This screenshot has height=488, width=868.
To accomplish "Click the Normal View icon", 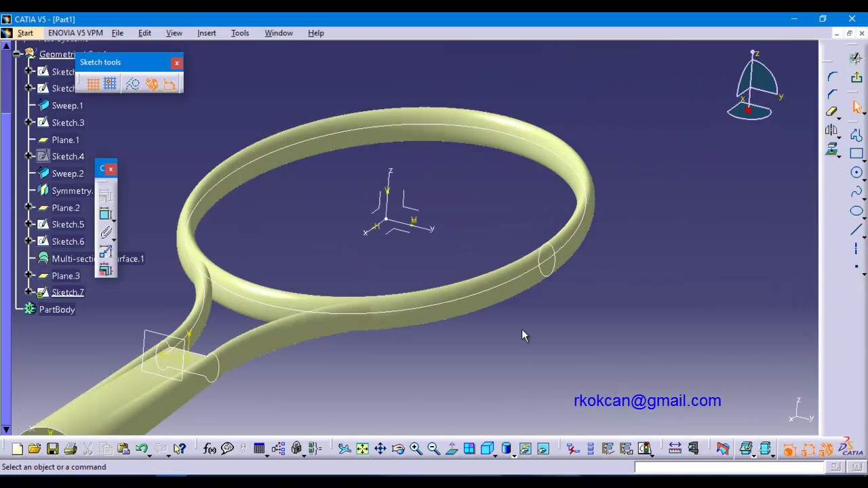I will pyautogui.click(x=452, y=449).
